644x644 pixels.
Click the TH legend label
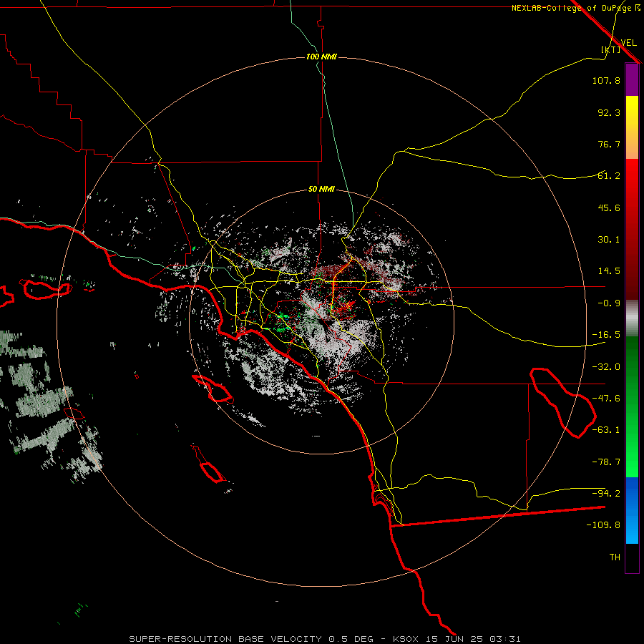(615, 557)
